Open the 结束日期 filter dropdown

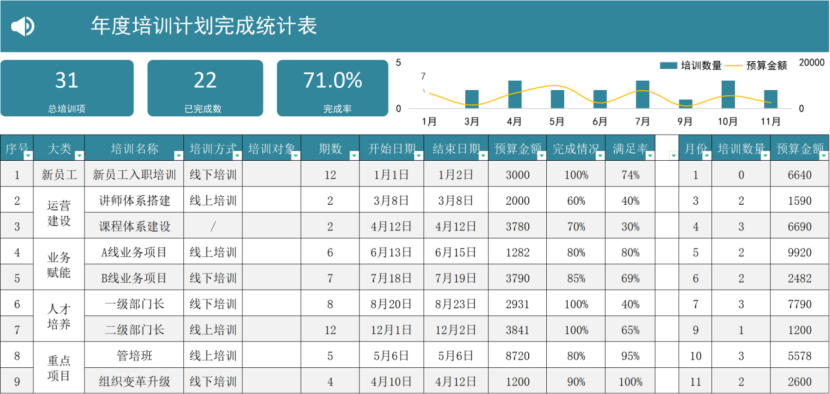(x=483, y=155)
